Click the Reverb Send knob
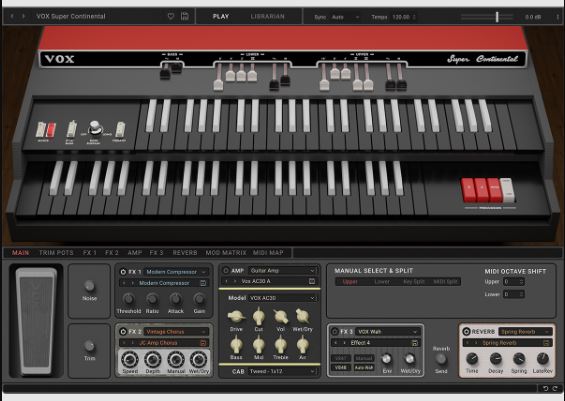This screenshot has height=401, width=565. 441,359
